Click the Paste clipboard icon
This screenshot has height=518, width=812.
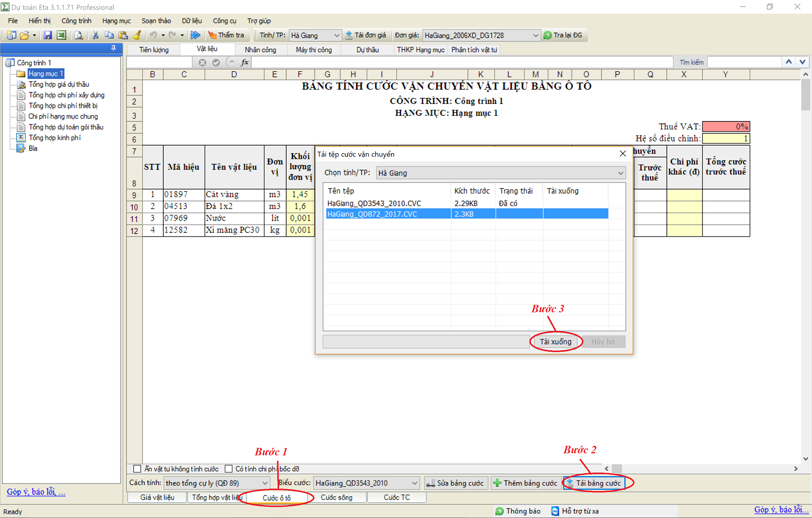(123, 35)
